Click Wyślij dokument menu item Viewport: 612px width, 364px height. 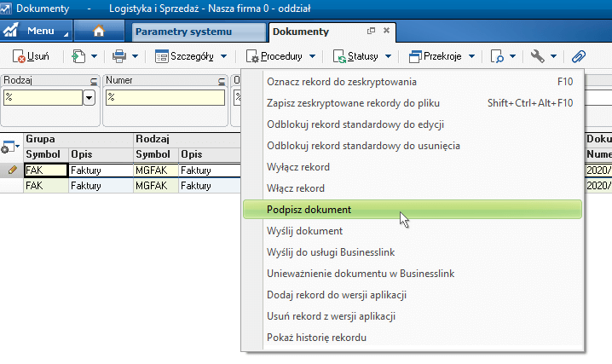point(413,231)
